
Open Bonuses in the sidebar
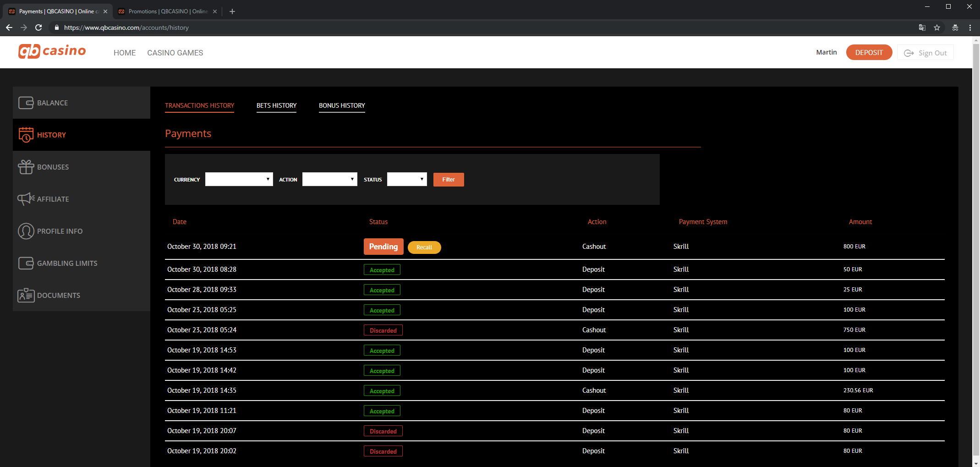(x=82, y=167)
